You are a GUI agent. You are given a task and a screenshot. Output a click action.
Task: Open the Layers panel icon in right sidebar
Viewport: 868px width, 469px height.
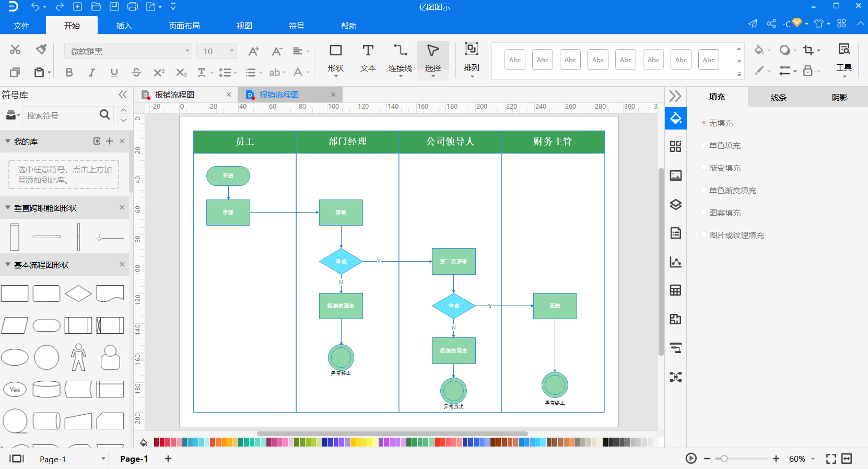point(676,204)
